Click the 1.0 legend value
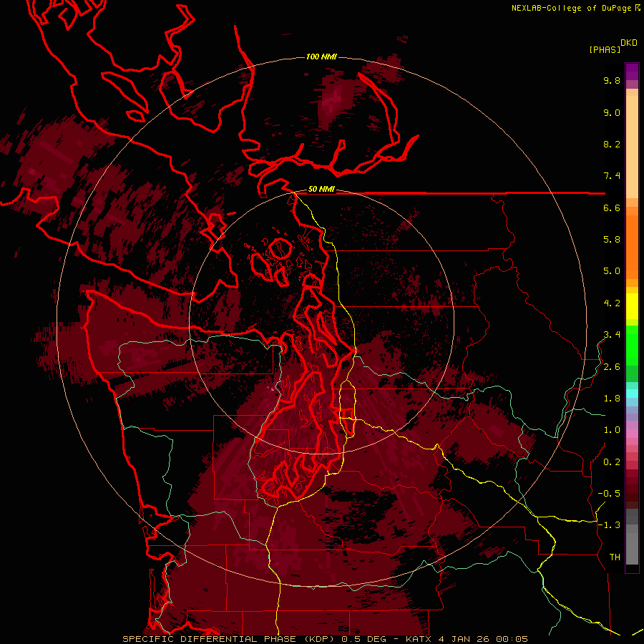 tap(612, 430)
